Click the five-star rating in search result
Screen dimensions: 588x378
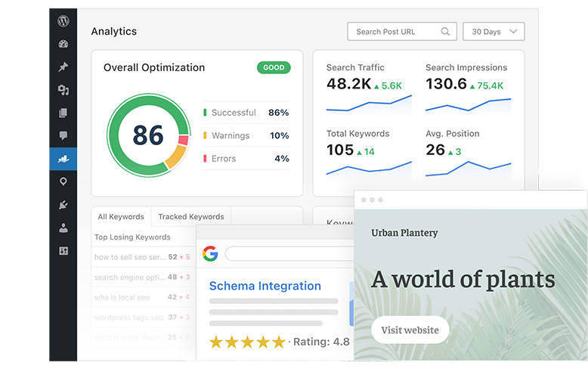[x=247, y=342]
